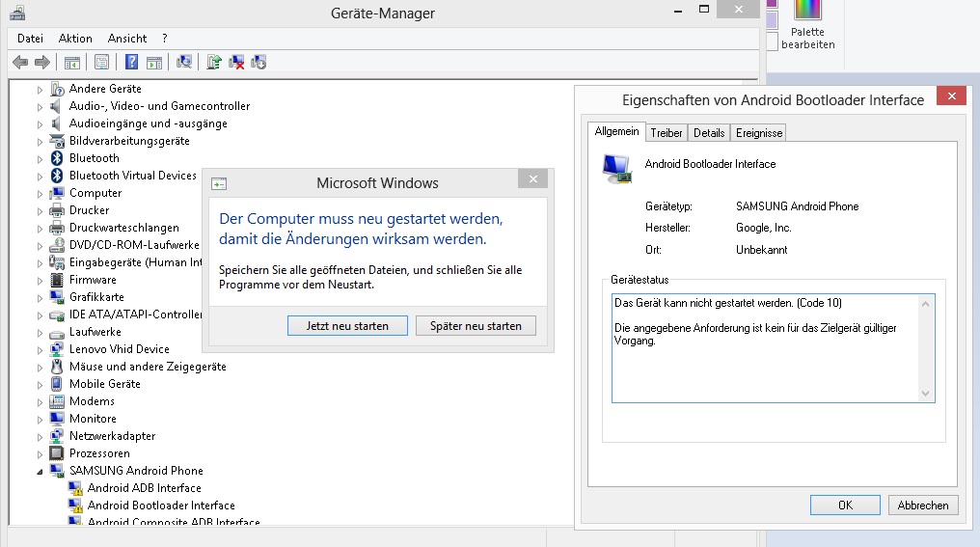This screenshot has width=980, height=547.
Task: Click the blue question mark help icon
Action: click(132, 62)
